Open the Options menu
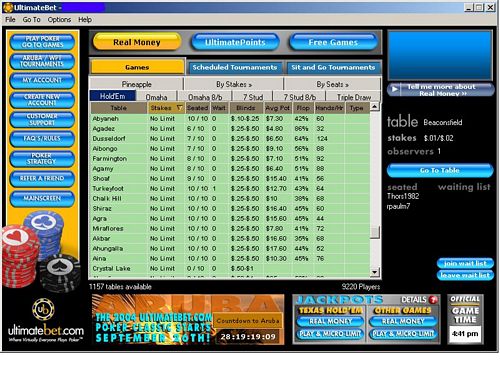 (59, 20)
